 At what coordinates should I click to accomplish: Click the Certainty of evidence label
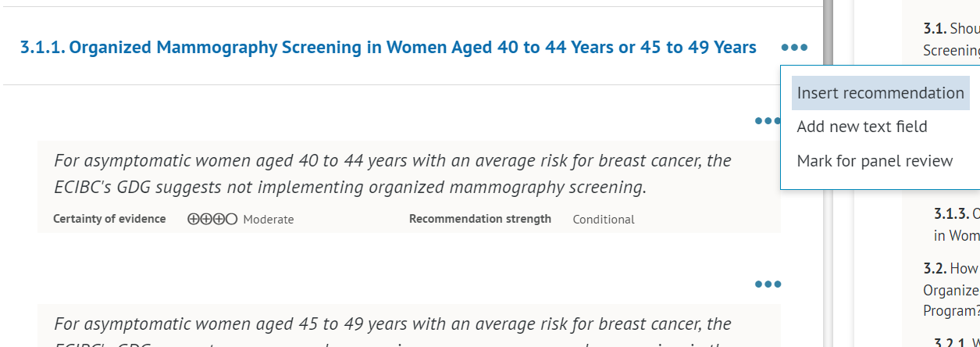click(109, 219)
